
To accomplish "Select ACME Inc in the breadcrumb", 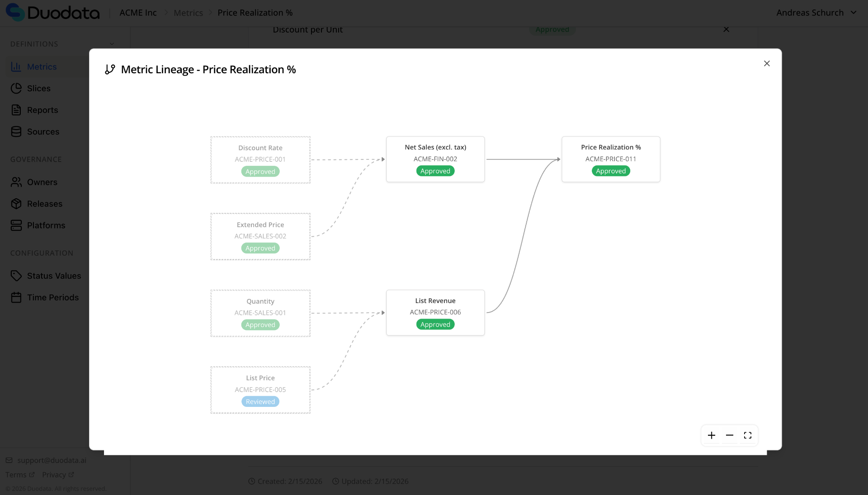I will click(137, 12).
